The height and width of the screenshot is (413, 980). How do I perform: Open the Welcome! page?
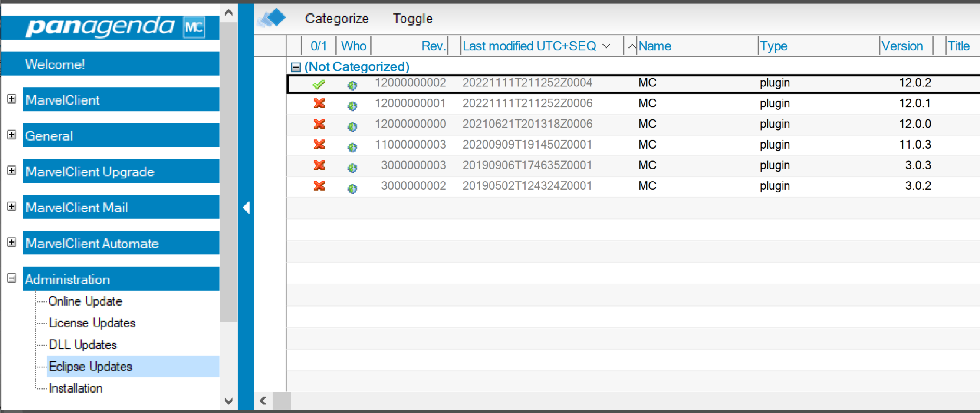55,64
